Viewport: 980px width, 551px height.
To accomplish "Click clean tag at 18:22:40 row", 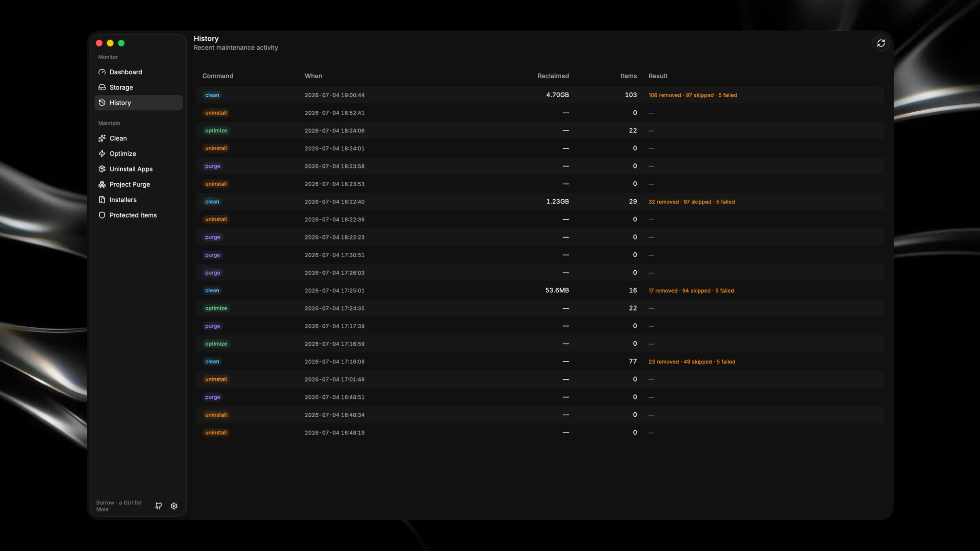I will [x=212, y=201].
